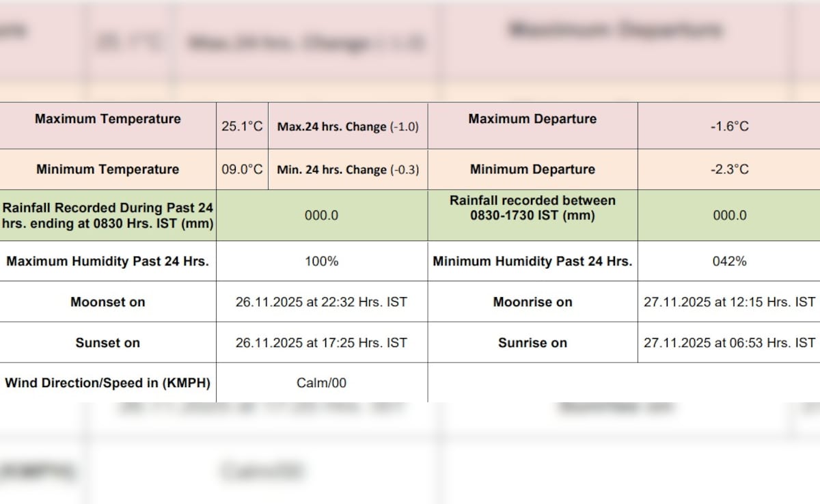This screenshot has height=504, width=820.
Task: Select the Minimum Departure label
Action: click(x=532, y=169)
